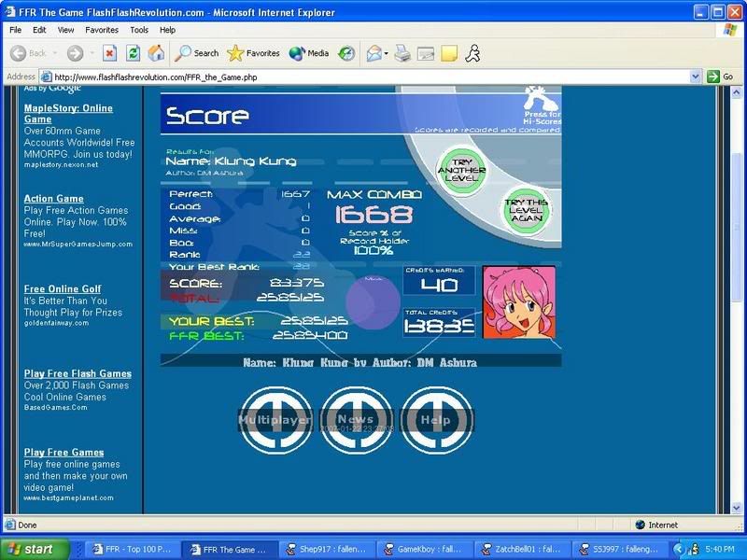The image size is (747, 560).
Task: Refresh the page with green arrows icon
Action: pyautogui.click(x=133, y=53)
